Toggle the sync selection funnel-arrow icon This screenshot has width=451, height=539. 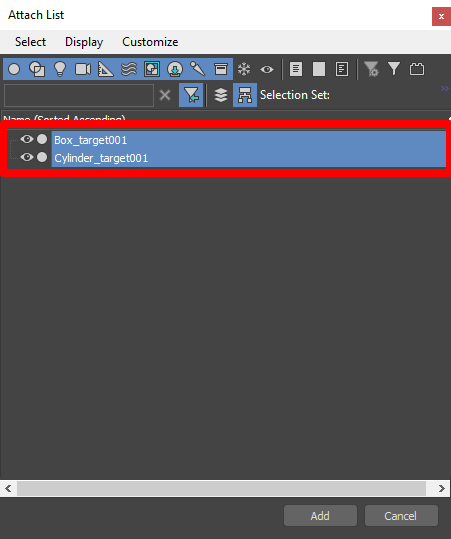(191, 95)
